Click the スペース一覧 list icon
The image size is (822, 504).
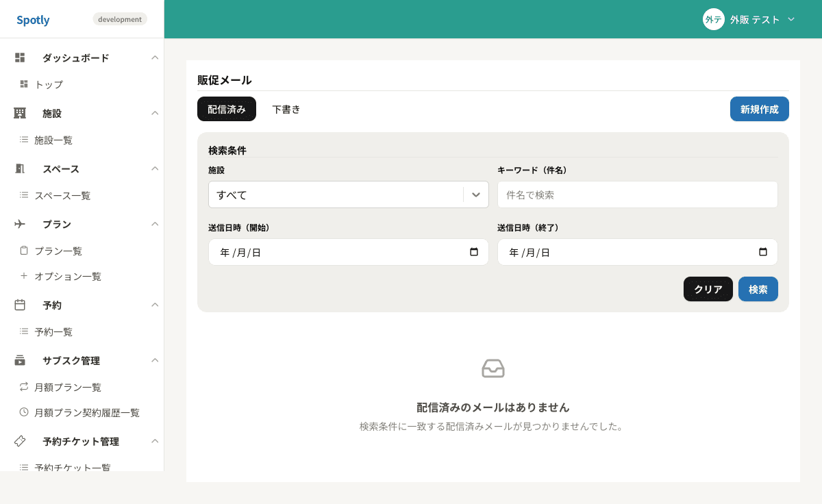pos(24,195)
